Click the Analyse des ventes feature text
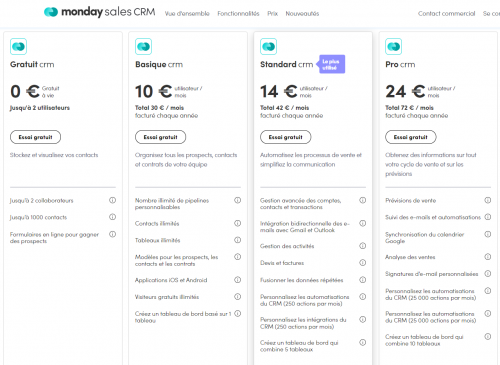The height and width of the screenshot is (365, 500). point(410,257)
